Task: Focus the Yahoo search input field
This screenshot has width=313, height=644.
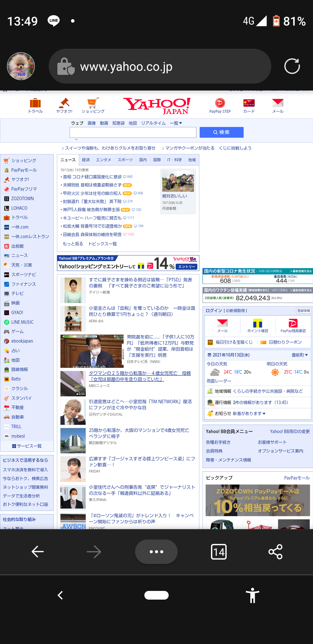Action: coord(133,132)
